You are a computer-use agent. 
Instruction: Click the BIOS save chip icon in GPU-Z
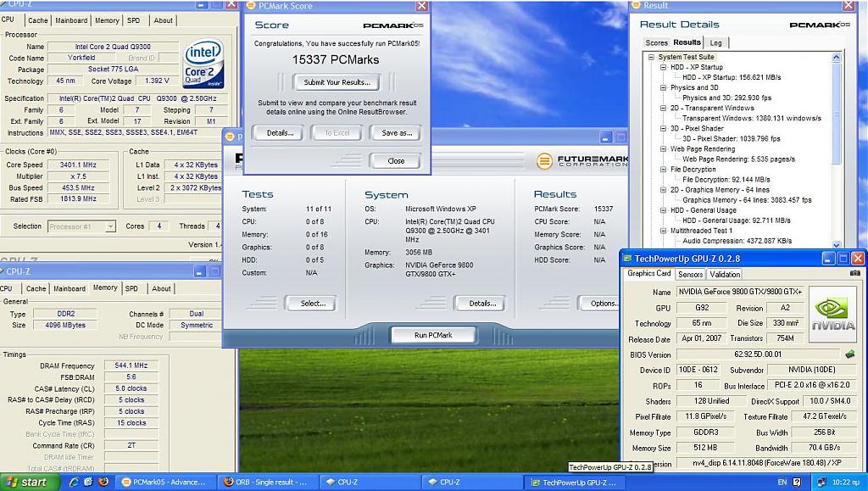point(849,354)
